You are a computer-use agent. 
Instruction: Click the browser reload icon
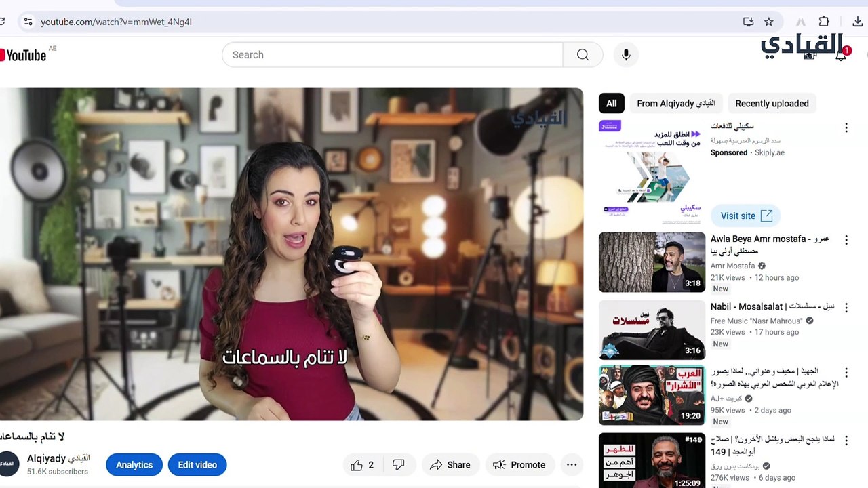(x=2, y=22)
